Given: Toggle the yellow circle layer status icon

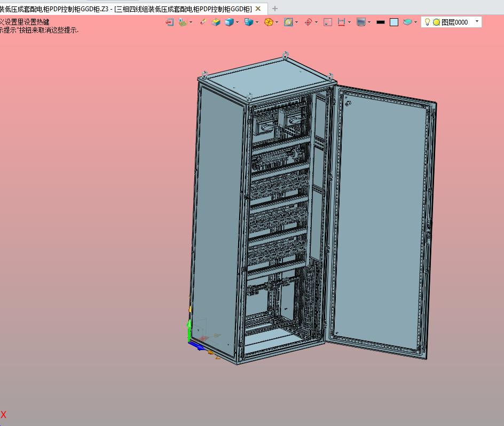Looking at the screenshot, I should 436,22.
